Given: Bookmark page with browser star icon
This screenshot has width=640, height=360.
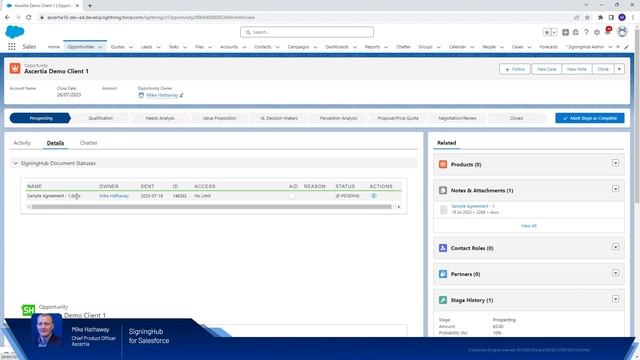Looking at the screenshot, I should pos(587,18).
